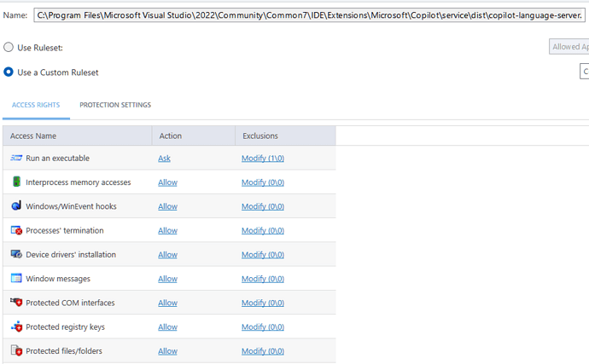Select the Processes' termination row label
The height and width of the screenshot is (364, 589).
click(x=65, y=230)
